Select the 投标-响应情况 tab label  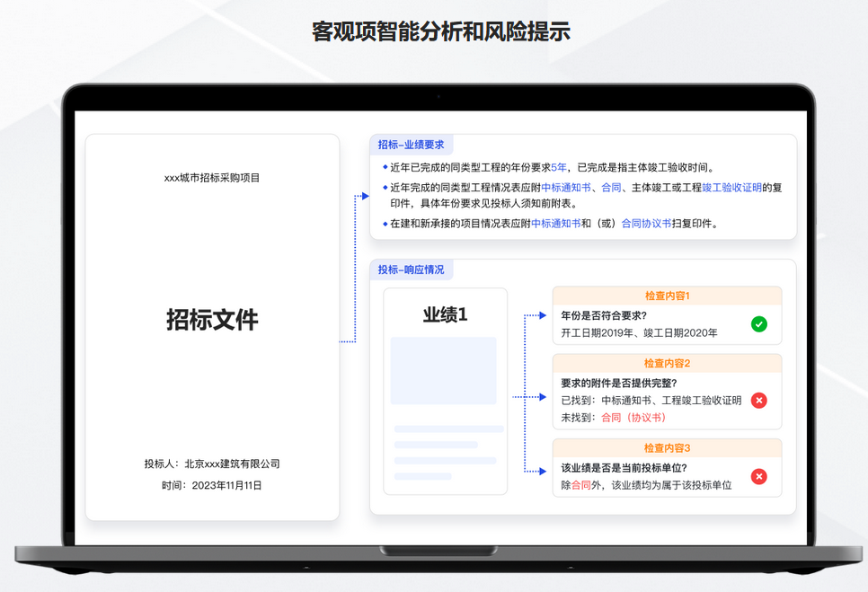[411, 269]
